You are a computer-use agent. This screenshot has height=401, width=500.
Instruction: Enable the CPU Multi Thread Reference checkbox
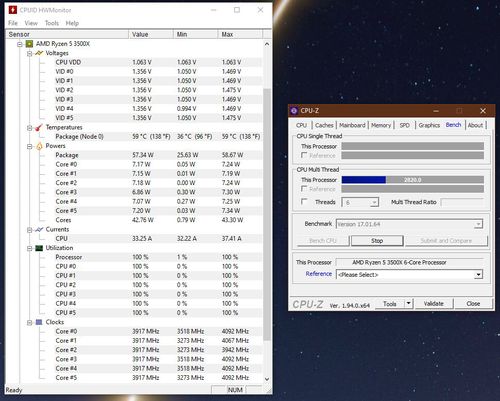304,188
